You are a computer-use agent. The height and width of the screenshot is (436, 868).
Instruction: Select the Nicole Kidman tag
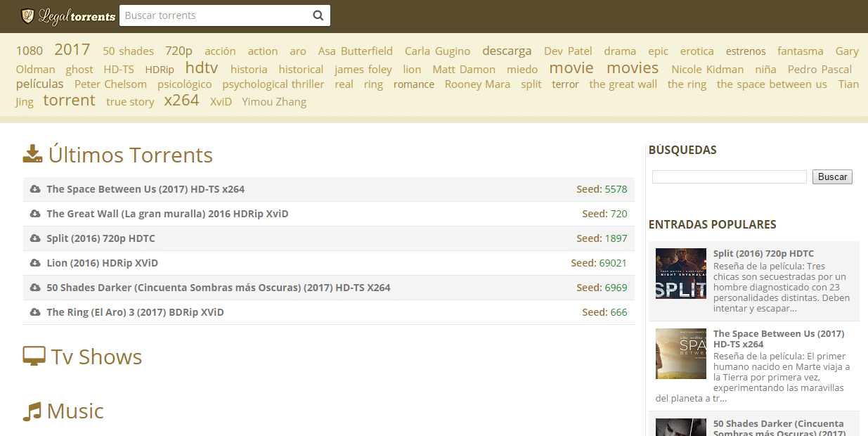click(x=707, y=70)
